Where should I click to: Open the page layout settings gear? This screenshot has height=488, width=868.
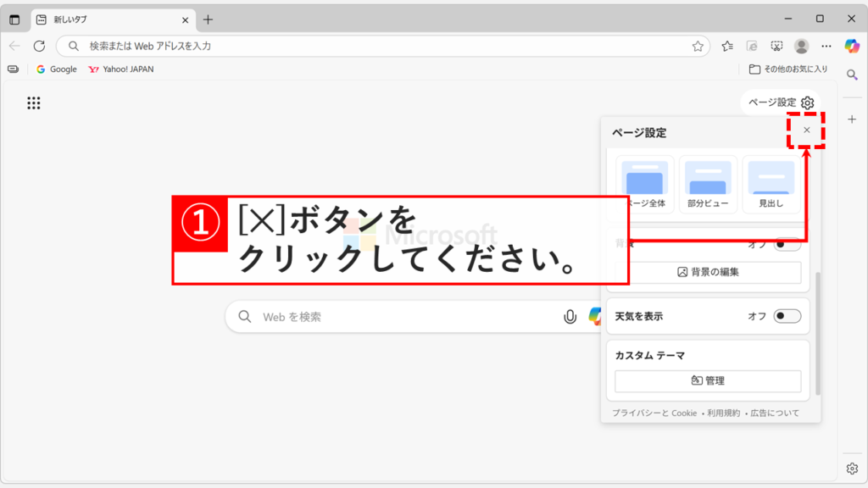806,103
